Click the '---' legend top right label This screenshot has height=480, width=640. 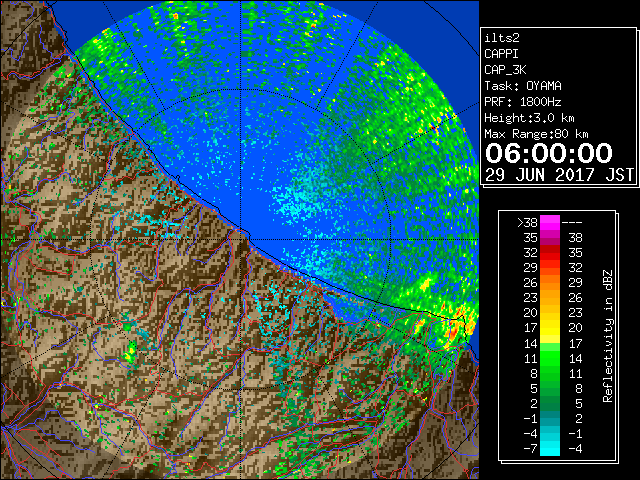pyautogui.click(x=572, y=223)
